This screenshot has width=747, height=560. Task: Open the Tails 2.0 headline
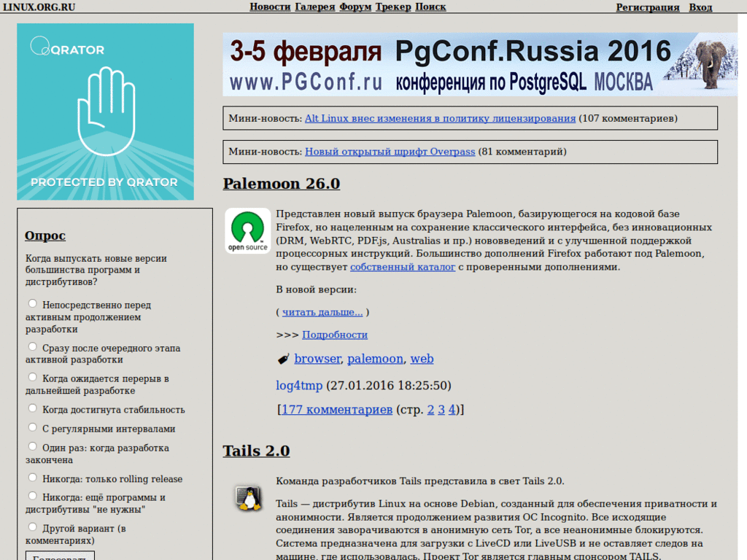coord(256,451)
